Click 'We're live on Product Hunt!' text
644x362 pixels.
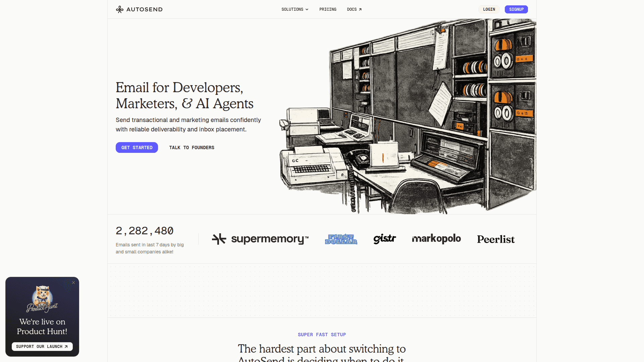pyautogui.click(x=42, y=326)
